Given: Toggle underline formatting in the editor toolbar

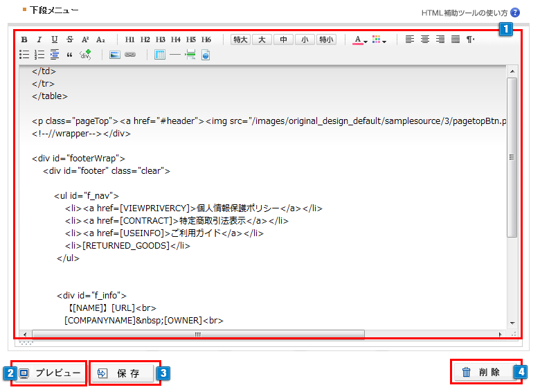Looking at the screenshot, I should (x=55, y=39).
